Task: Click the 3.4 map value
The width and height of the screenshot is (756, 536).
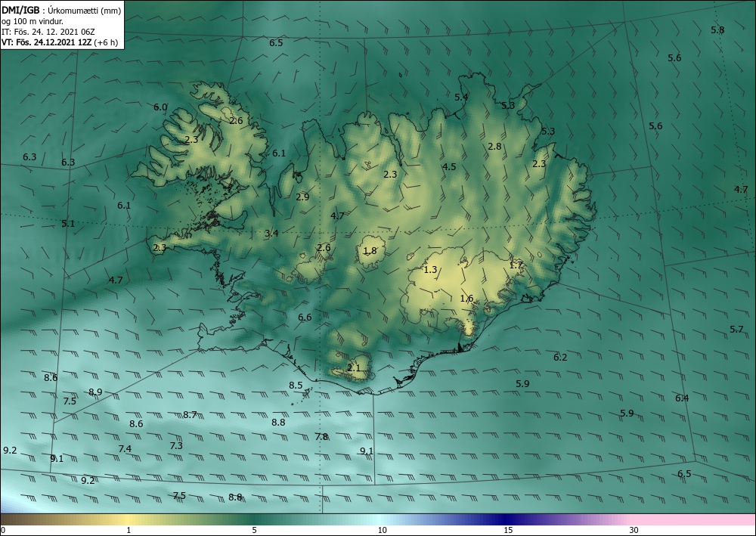Action: coord(271,234)
